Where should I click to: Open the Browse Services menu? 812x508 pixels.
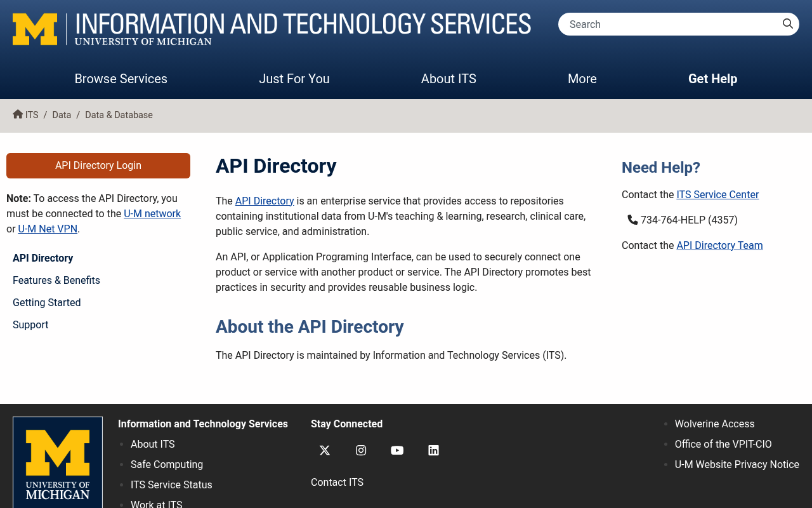(x=121, y=79)
